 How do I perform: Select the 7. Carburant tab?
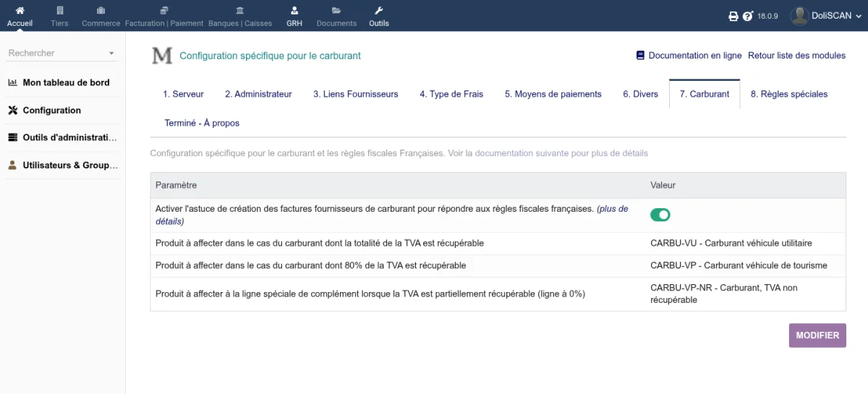[705, 94]
